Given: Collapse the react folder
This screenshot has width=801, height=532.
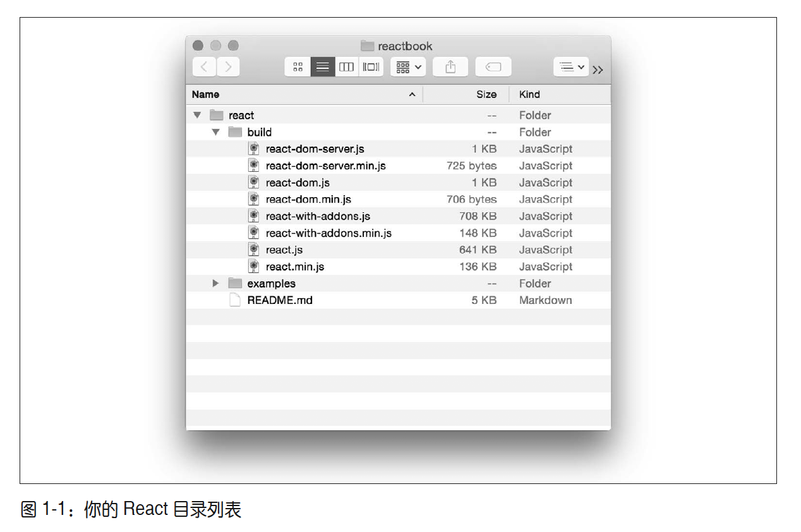Looking at the screenshot, I should coord(197,115).
